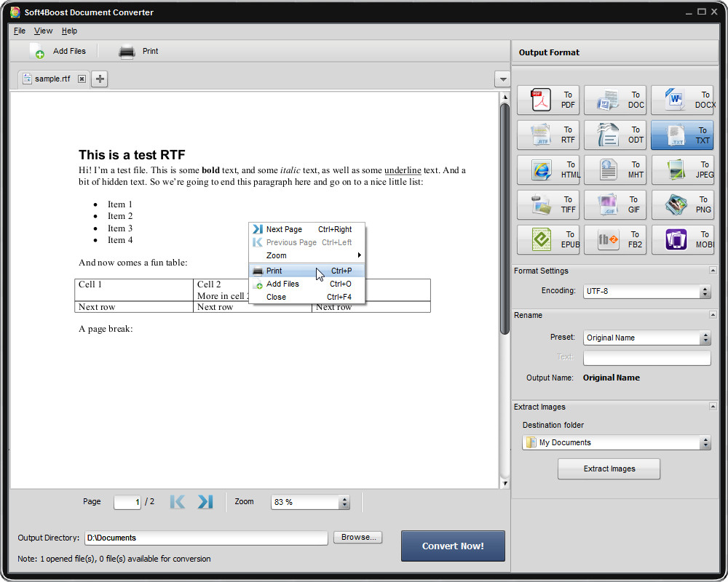Select the To DOC output format

[x=615, y=100]
